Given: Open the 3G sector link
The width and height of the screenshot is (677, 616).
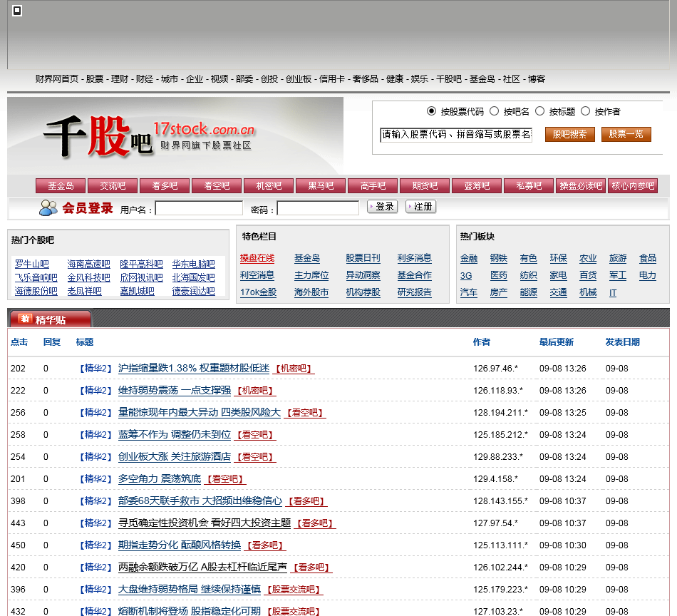Looking at the screenshot, I should [466, 276].
